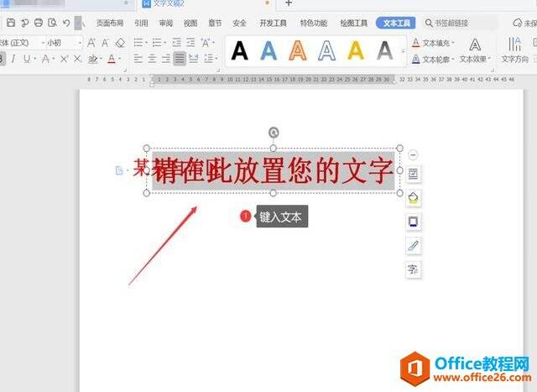Switch to the 绘图工具 tab
The image size is (537, 392).
[x=354, y=23]
